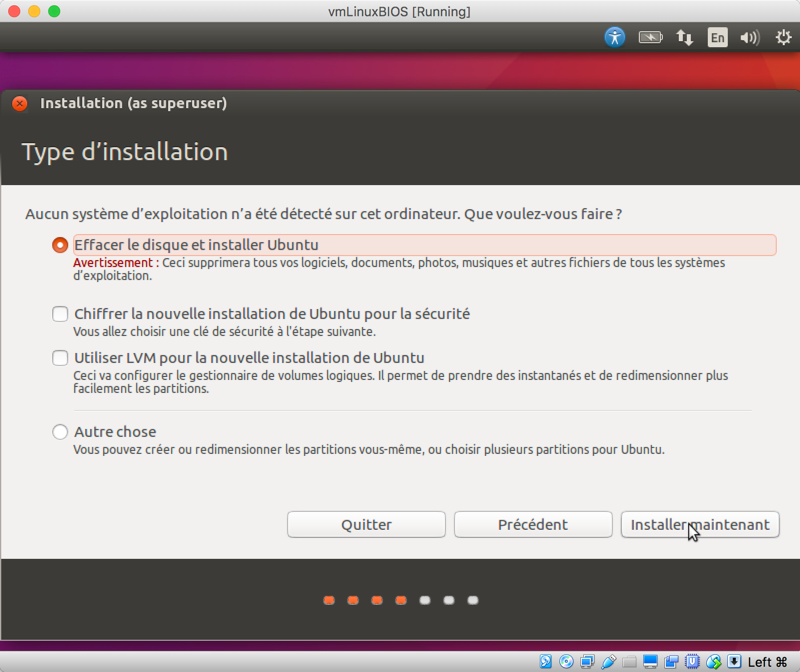Click VirtualBox USB devices status icon
The width and height of the screenshot is (800, 672).
[608, 662]
